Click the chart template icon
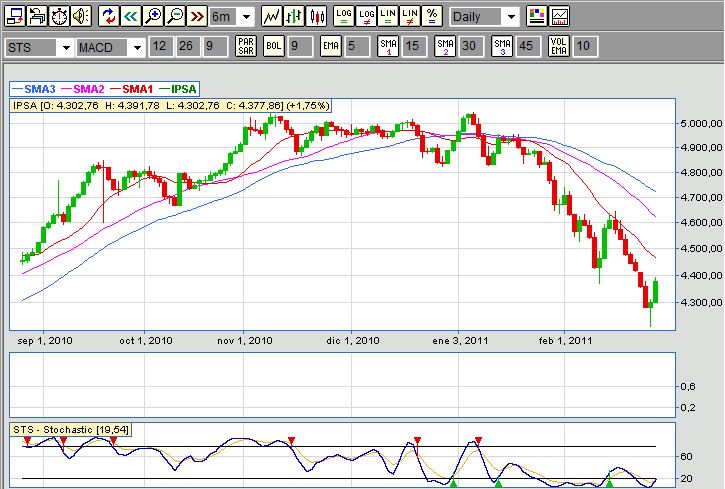Screen dimensions: 725x489 [559, 17]
